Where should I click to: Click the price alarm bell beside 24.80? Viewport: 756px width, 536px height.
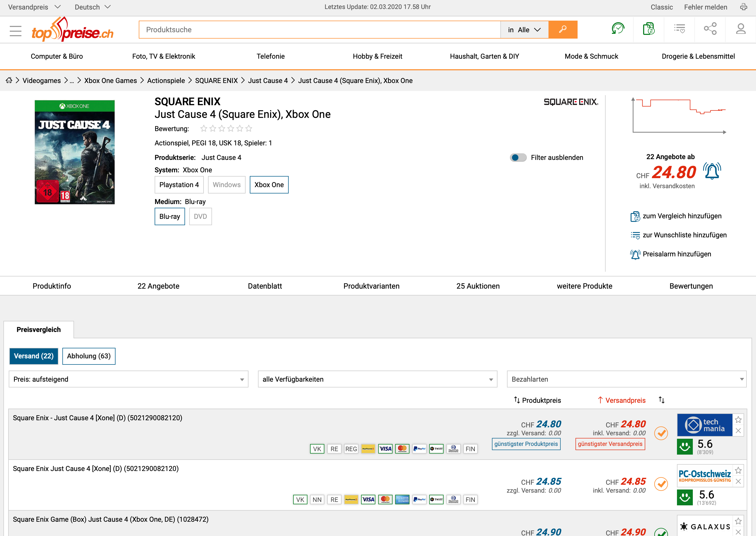click(x=712, y=171)
